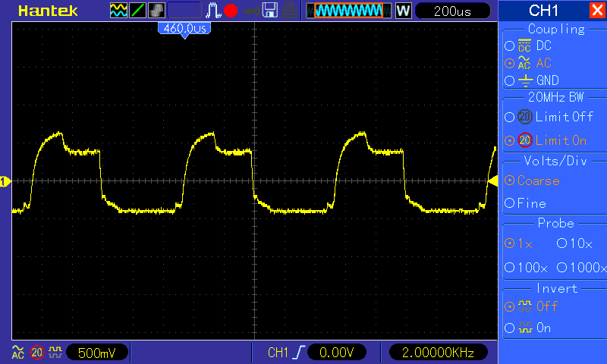The image size is (607, 364).
Task: Click the printer icon
Action: (289, 11)
